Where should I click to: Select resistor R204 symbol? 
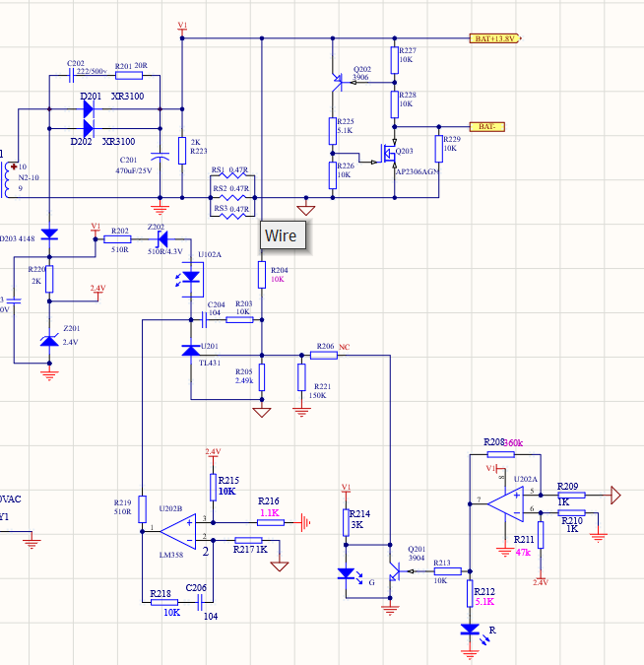click(262, 275)
